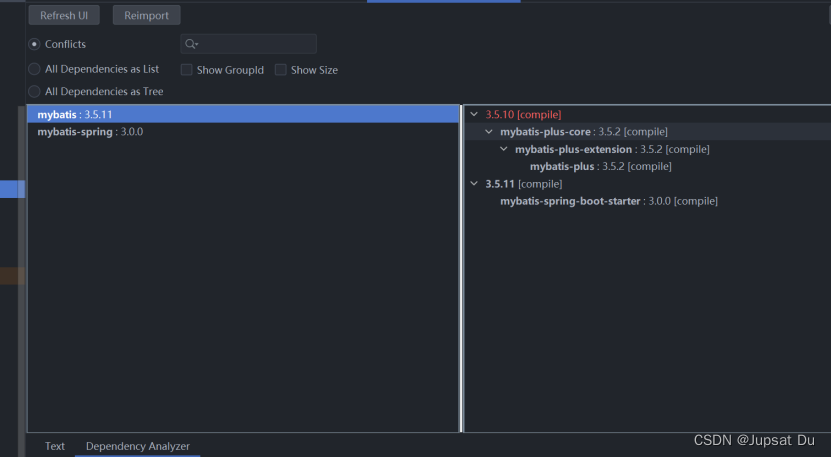Select the Conflicts radio option
Screen dimensions: 831x458
[x=34, y=44]
